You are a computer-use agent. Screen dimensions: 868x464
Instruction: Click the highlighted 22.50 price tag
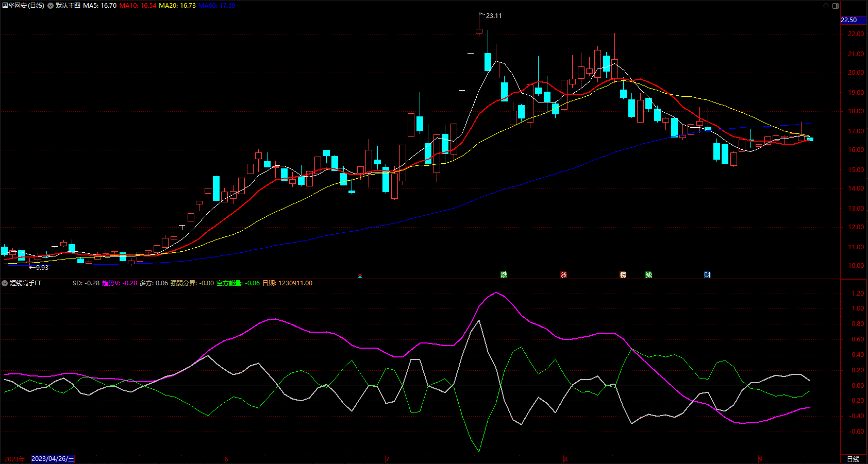(x=854, y=20)
